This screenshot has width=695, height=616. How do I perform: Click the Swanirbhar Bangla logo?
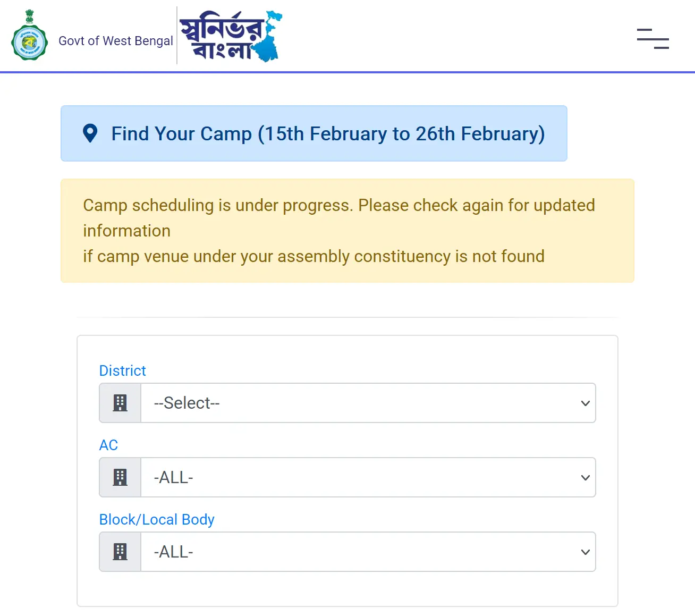coord(231,36)
